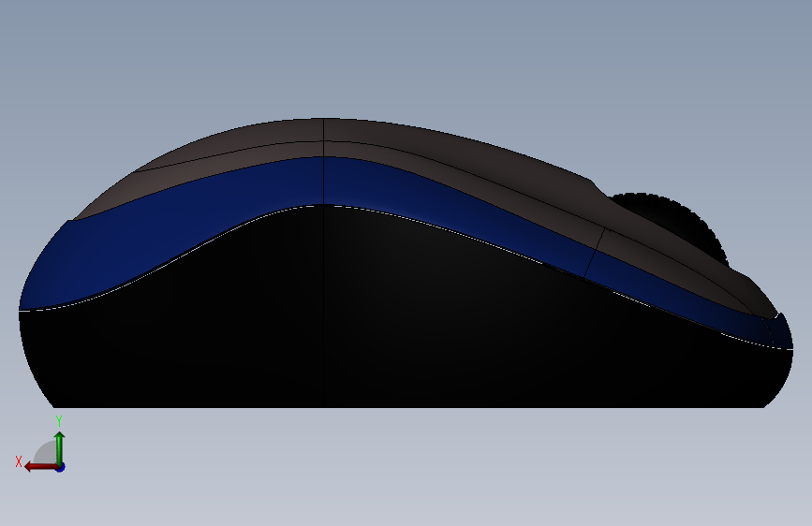Select the grey top shell of the mouse

pos(414,148)
